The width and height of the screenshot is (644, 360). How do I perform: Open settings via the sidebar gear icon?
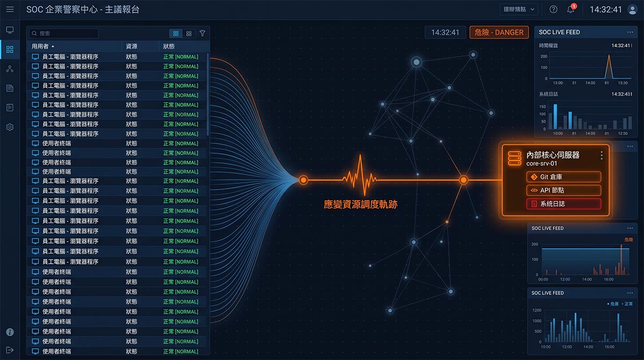pyautogui.click(x=10, y=127)
